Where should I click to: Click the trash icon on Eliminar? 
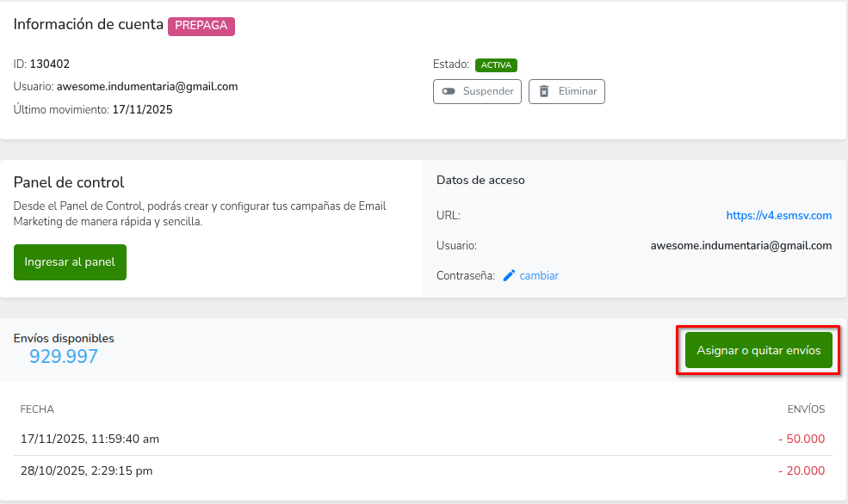coord(544,91)
